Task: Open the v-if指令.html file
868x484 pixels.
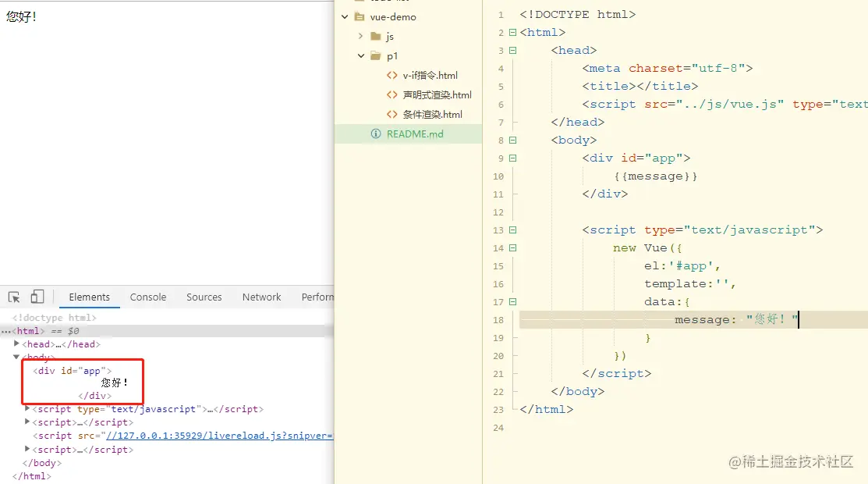Action: pos(430,76)
